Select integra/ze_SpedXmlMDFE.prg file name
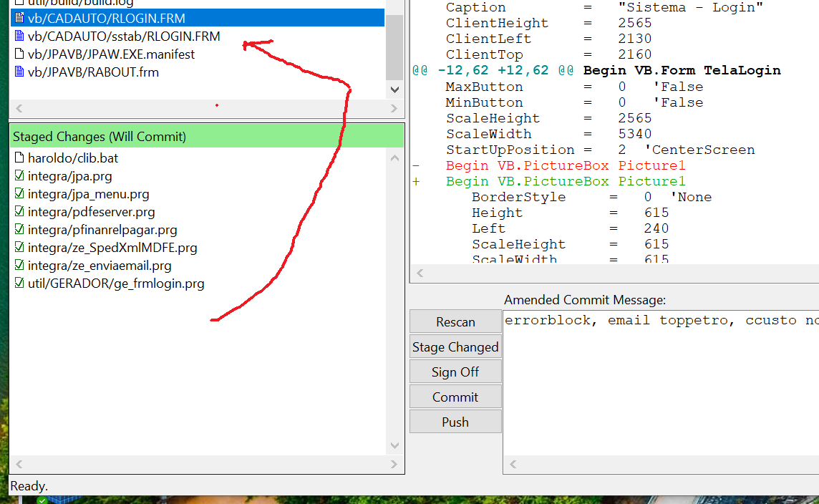The image size is (819, 504). pos(112,248)
